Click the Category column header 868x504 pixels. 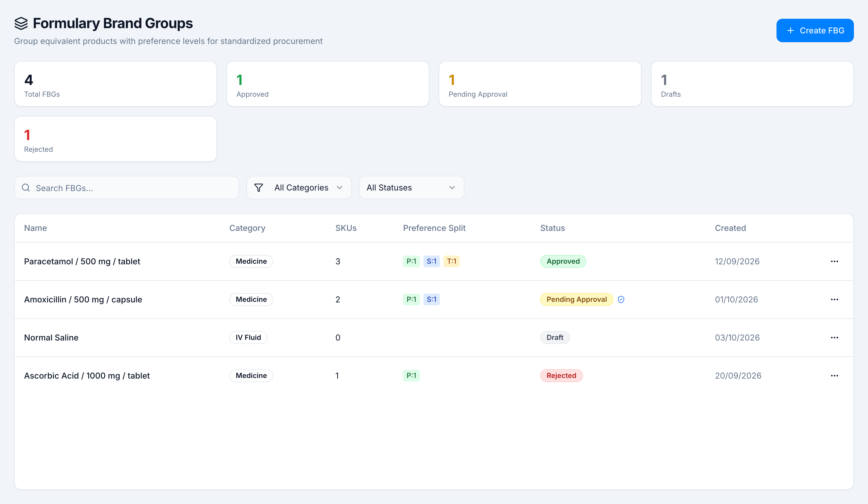click(247, 228)
